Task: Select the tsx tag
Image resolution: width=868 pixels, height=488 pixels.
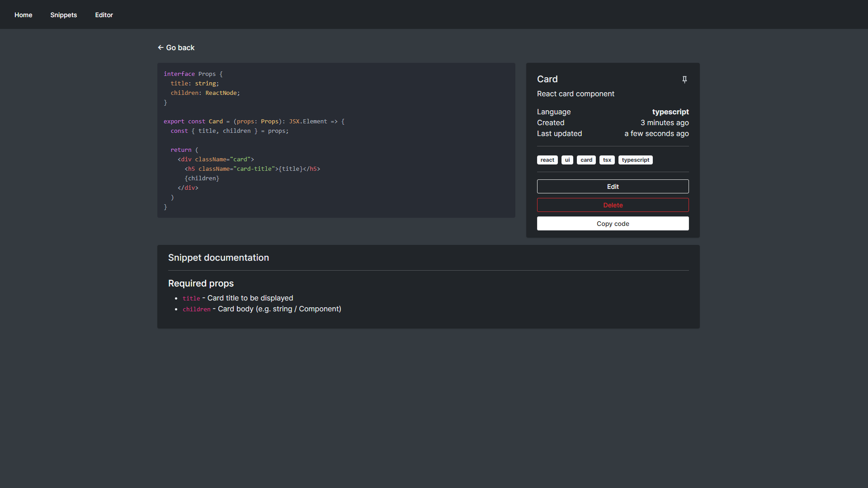Action: [607, 160]
